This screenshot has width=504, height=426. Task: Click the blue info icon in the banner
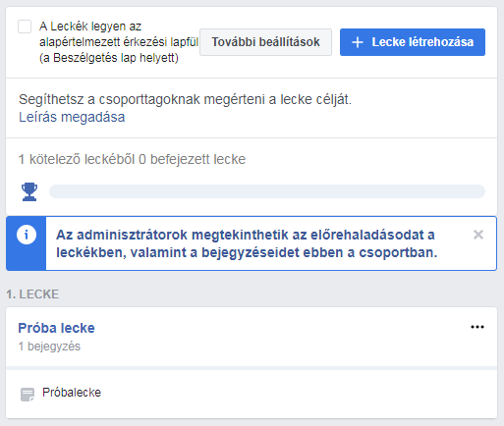click(x=27, y=235)
